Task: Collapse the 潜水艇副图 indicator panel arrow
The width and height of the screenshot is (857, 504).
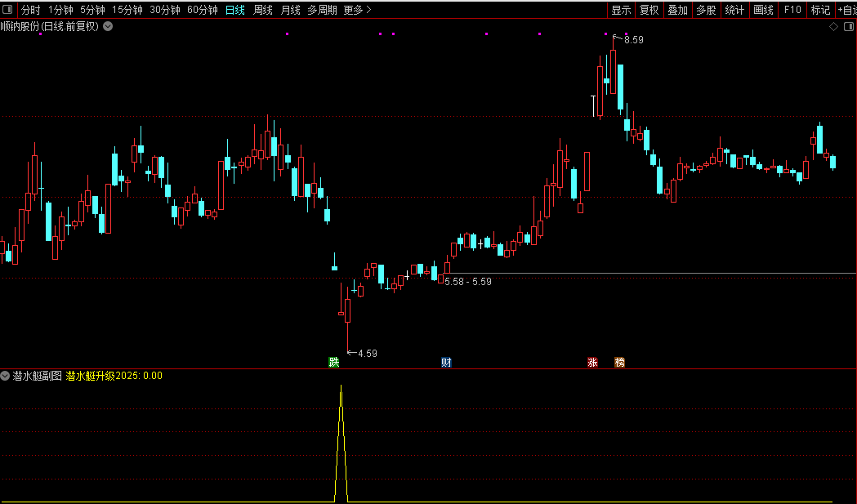Action: coord(5,376)
